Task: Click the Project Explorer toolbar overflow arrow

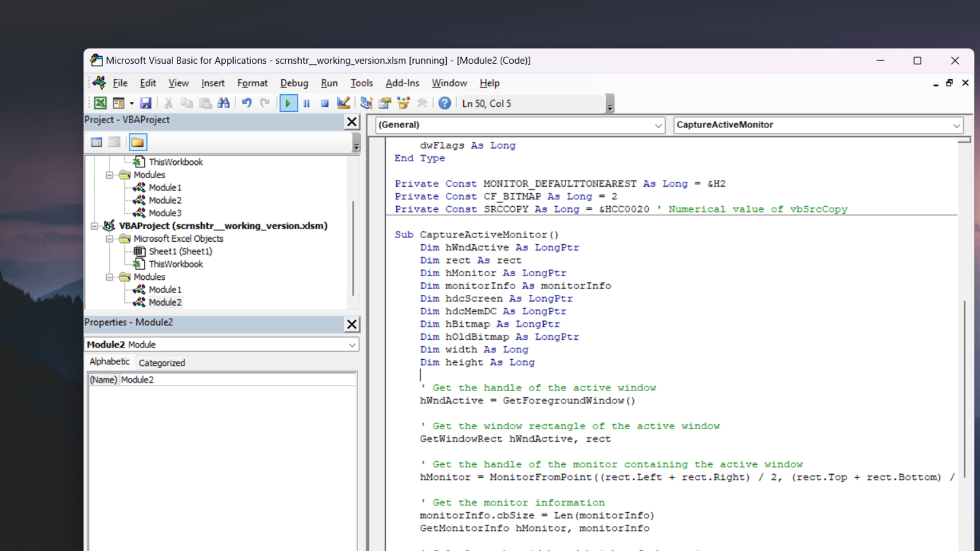Action: [356, 143]
